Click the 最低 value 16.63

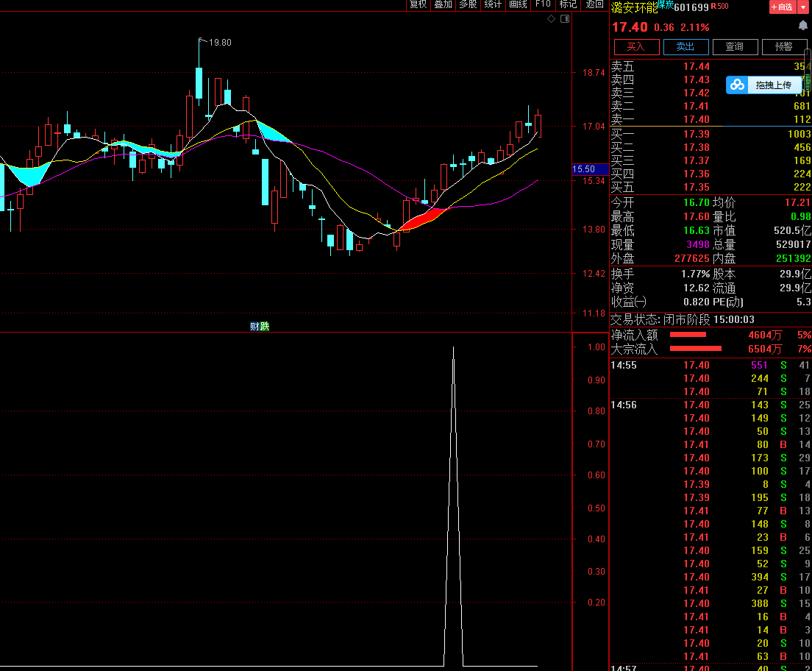pos(697,230)
